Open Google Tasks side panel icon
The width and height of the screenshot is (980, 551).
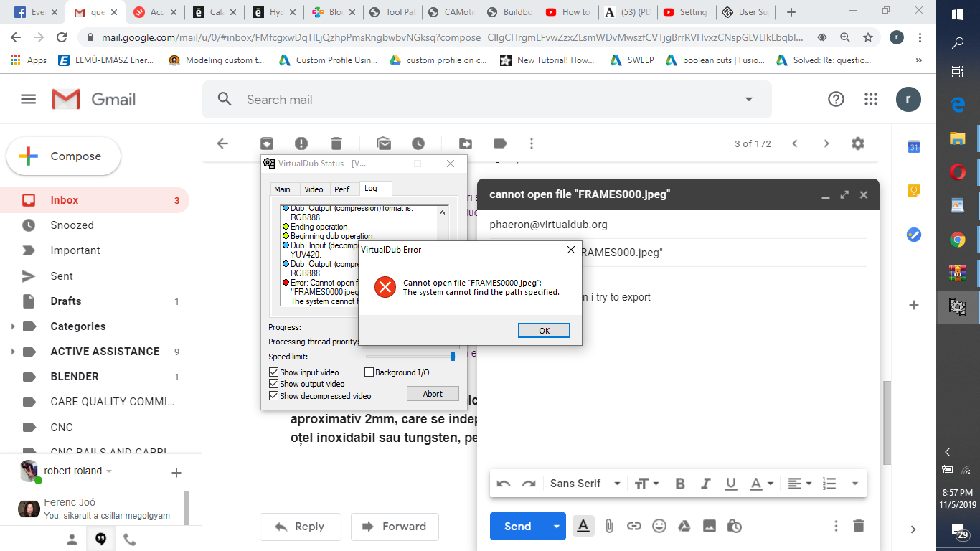click(x=914, y=234)
